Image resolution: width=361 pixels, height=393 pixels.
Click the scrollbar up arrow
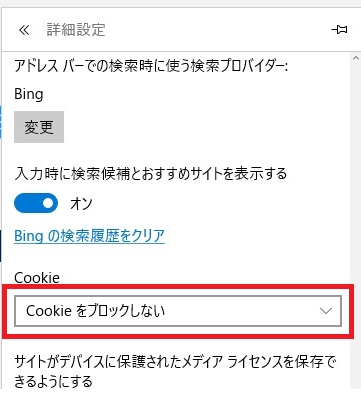tap(355, 58)
